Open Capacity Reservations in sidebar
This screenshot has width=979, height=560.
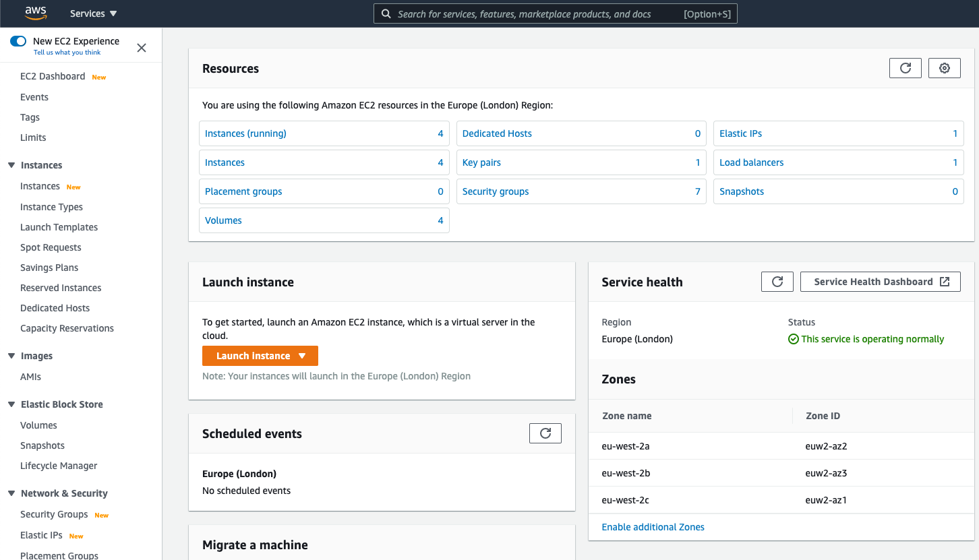point(67,328)
